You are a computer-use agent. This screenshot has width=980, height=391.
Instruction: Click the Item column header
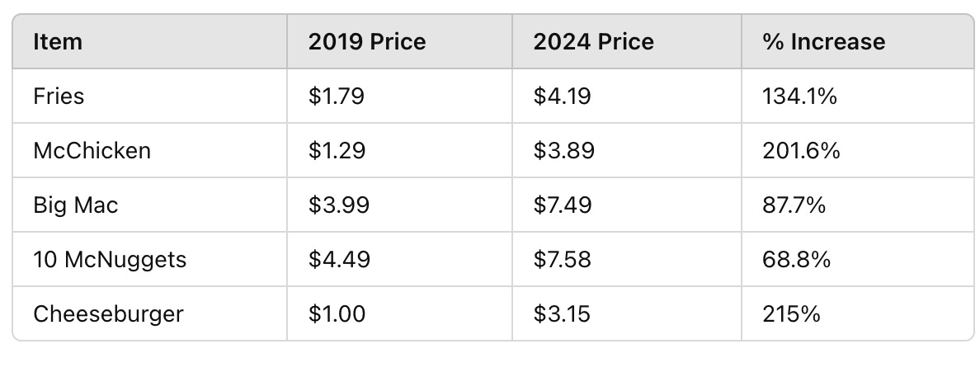point(58,41)
